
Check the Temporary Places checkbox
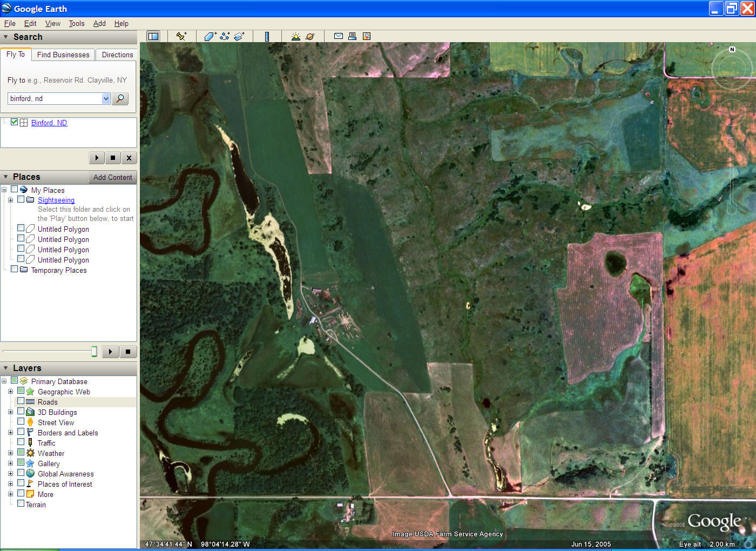pyautogui.click(x=14, y=269)
